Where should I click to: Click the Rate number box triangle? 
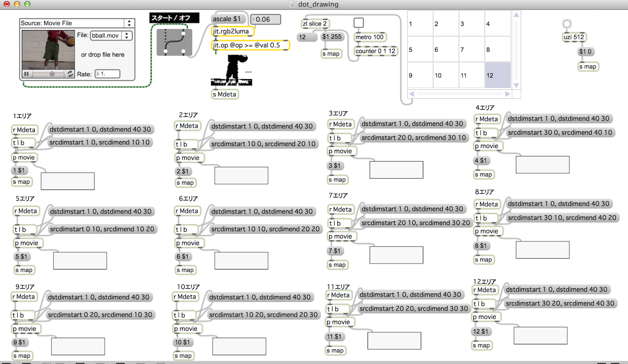(x=98, y=74)
